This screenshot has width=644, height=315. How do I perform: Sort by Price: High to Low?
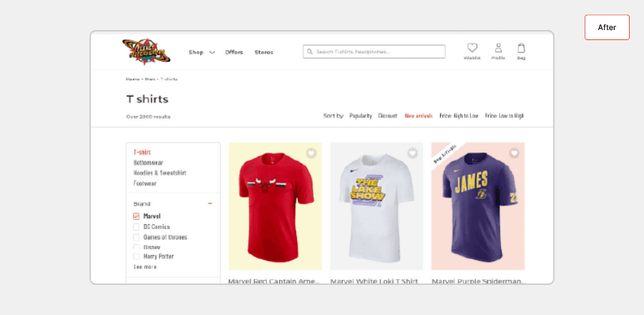[x=459, y=116]
